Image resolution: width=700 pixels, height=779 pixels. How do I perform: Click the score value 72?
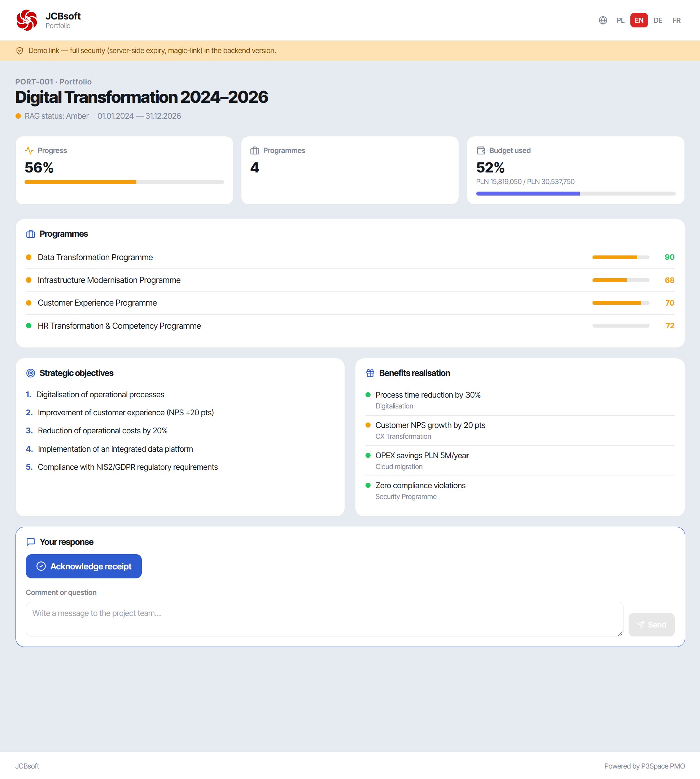coord(670,326)
